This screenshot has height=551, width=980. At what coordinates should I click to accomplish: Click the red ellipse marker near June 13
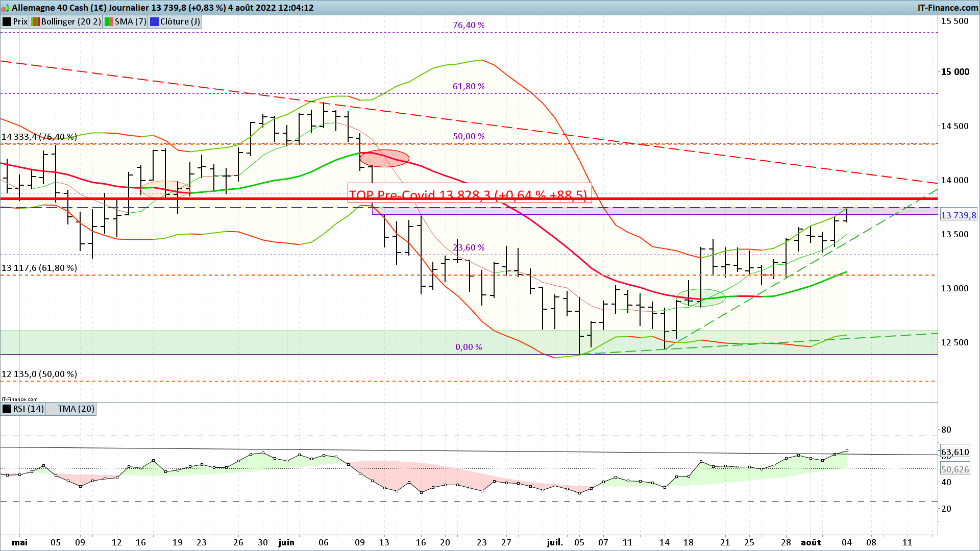coord(384,158)
